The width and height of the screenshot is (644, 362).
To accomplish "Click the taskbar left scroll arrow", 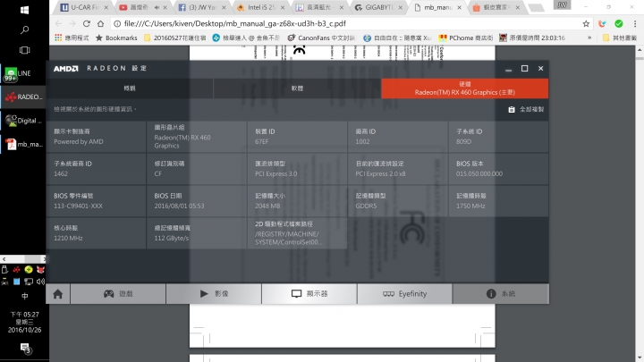I will point(4,259).
